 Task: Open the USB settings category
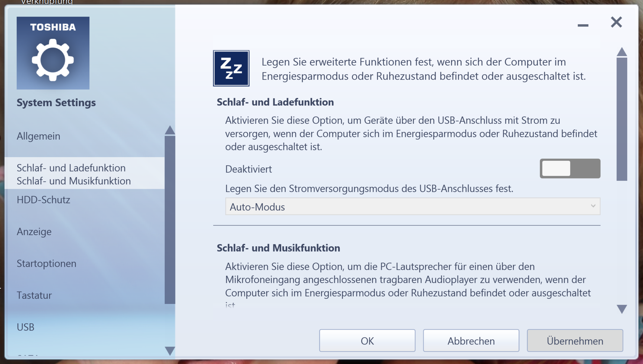point(25,327)
